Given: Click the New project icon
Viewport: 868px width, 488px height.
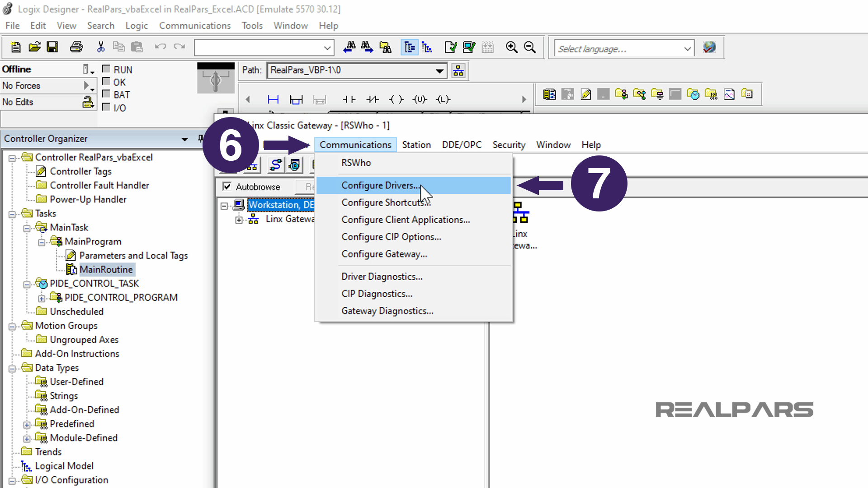Looking at the screenshot, I should click(x=16, y=47).
